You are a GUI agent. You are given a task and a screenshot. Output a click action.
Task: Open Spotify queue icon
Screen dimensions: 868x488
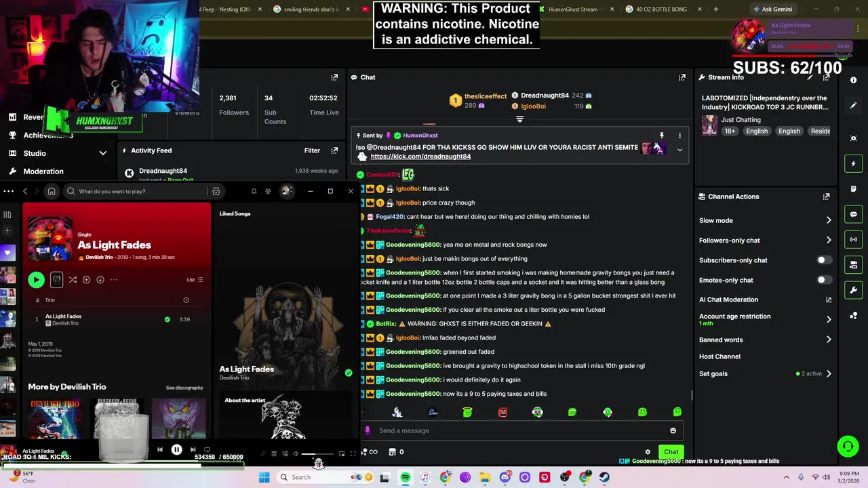coord(274,454)
